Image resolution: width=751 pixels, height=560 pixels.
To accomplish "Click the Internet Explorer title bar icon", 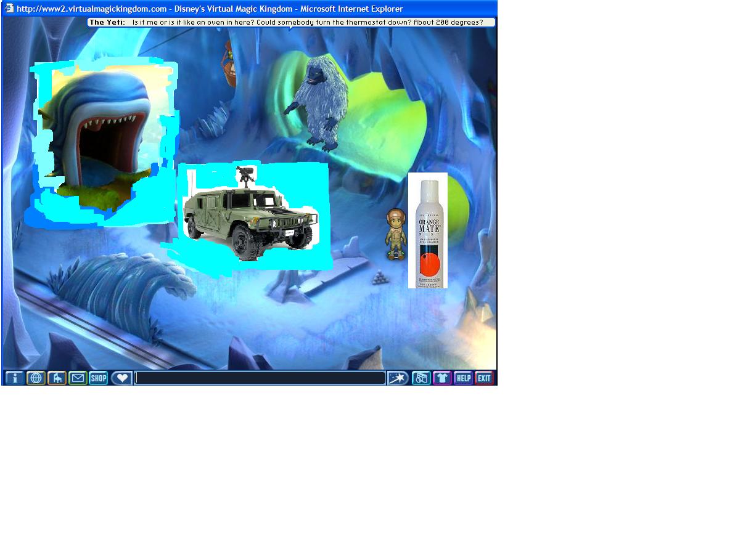I will [9, 9].
